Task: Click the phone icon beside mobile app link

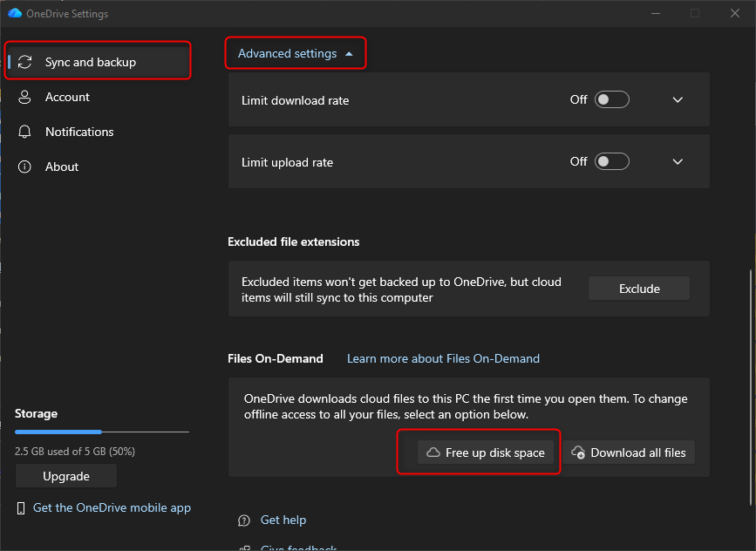Action: coord(21,508)
